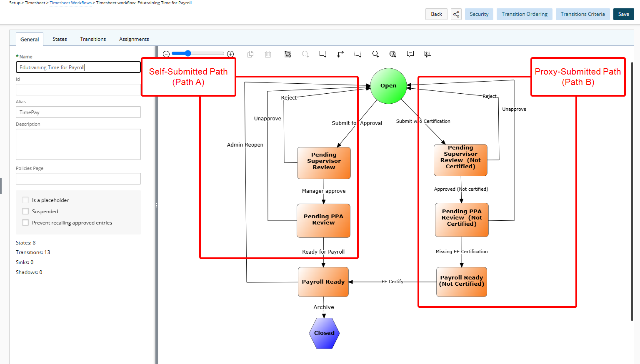Image resolution: width=640 pixels, height=364 pixels.
Task: Choose the add rectangle state tool
Action: click(323, 54)
